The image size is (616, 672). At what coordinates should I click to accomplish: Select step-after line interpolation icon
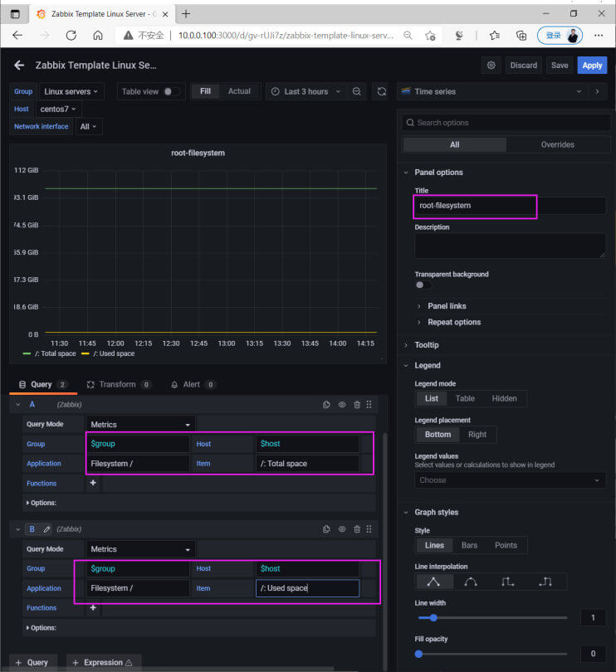point(545,582)
